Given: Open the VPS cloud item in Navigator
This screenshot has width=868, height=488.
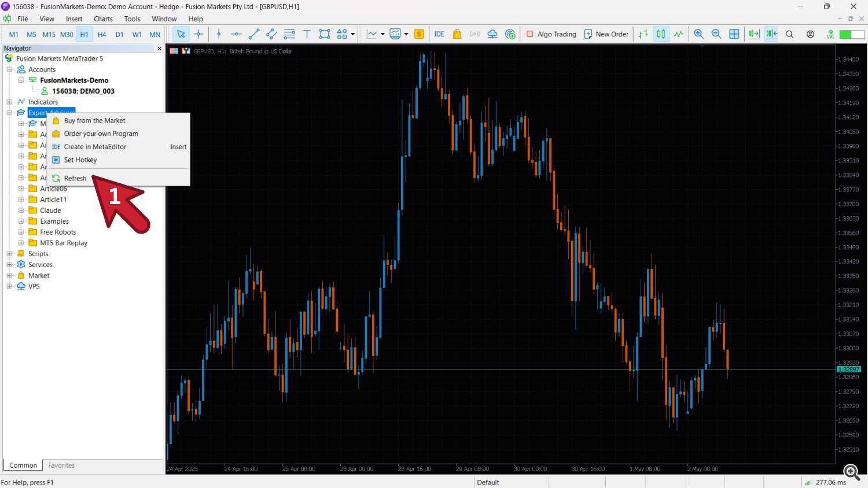Looking at the screenshot, I should coord(34,286).
